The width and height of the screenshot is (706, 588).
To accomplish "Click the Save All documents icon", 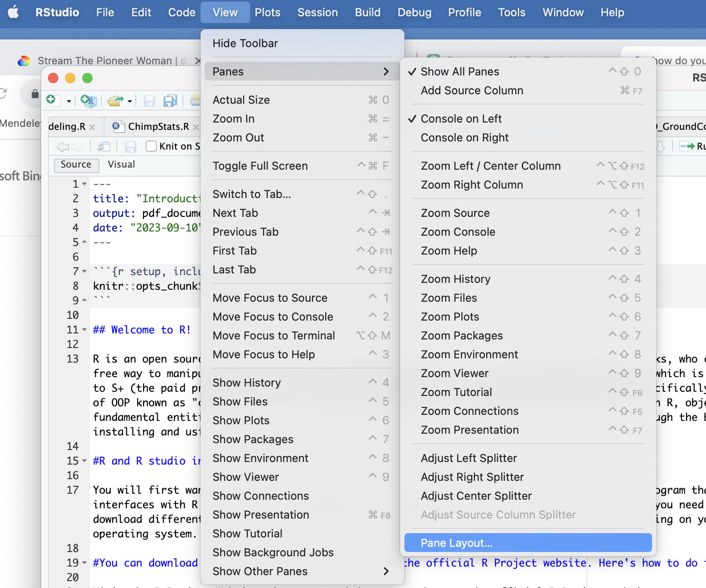I will 170,101.
